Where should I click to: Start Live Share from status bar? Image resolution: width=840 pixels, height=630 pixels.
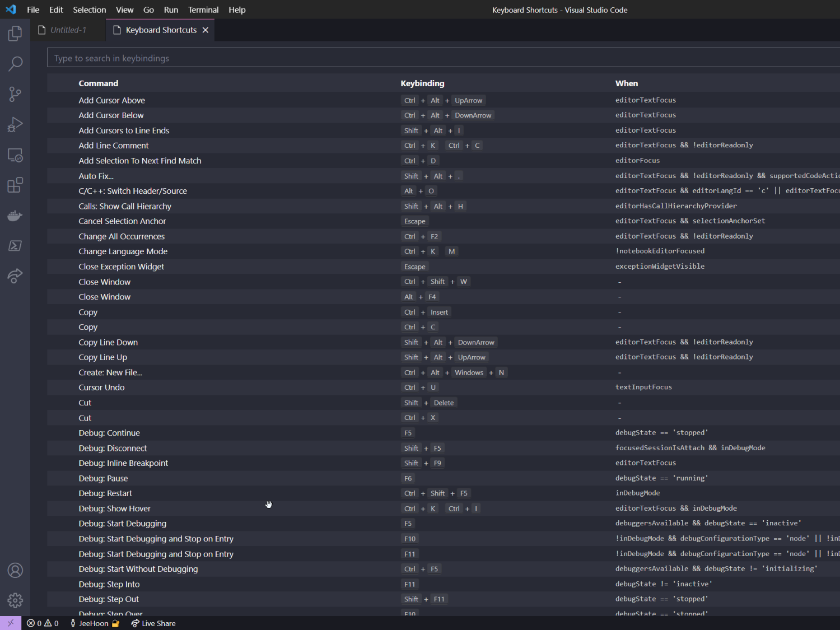point(153,623)
